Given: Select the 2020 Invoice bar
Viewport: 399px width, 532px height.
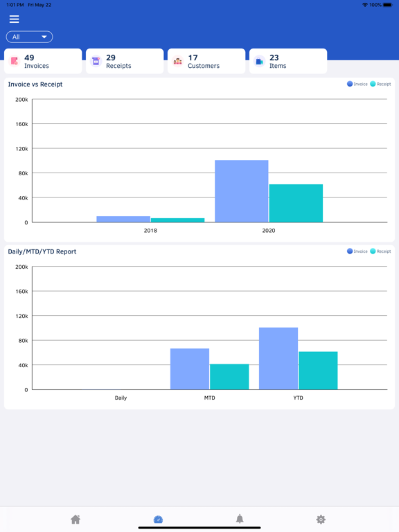Looking at the screenshot, I should tap(242, 191).
